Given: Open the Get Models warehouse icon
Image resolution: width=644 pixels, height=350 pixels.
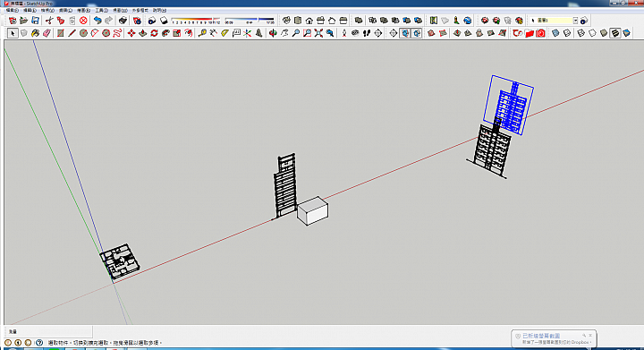Looking at the screenshot, I should click(x=485, y=20).
